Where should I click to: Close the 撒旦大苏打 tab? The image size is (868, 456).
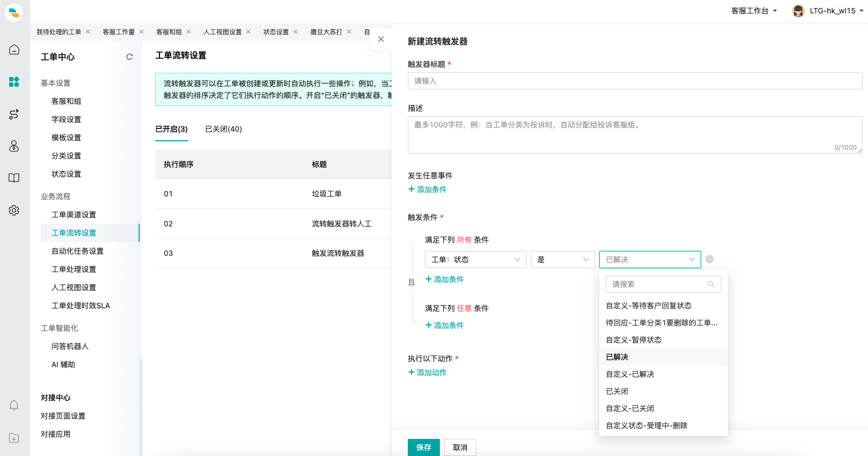coord(349,32)
